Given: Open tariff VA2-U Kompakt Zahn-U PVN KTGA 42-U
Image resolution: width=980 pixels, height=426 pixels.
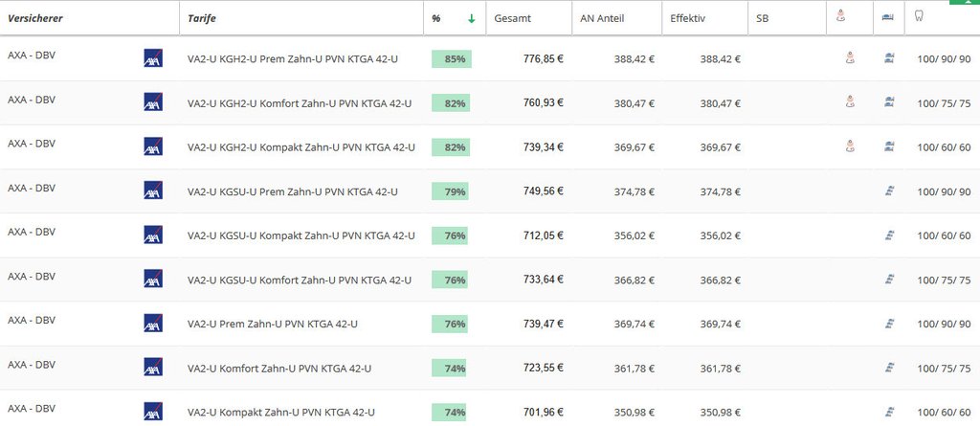Looking at the screenshot, I should point(281,412).
